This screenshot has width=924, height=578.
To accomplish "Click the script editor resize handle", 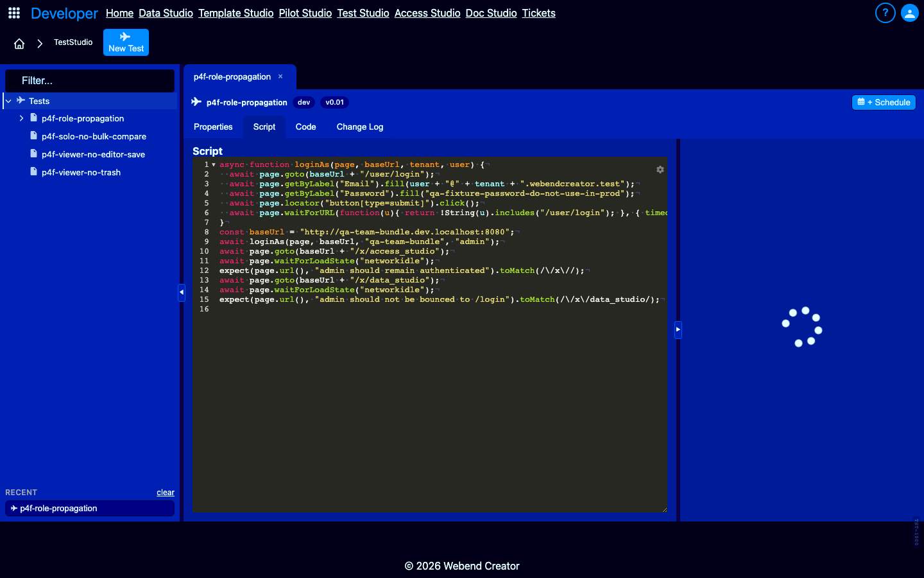I will tap(664, 509).
